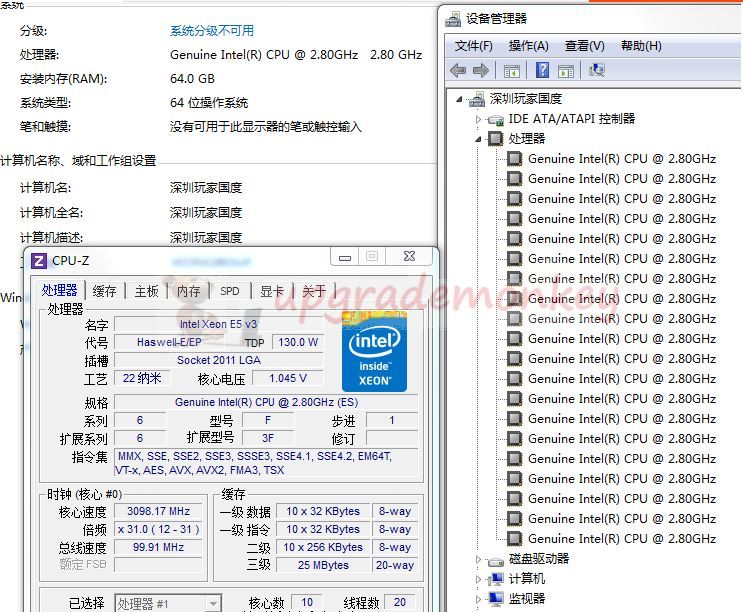Image resolution: width=743 pixels, height=612 pixels.
Task: Open the 帮助(H) menu
Action: pyautogui.click(x=641, y=46)
